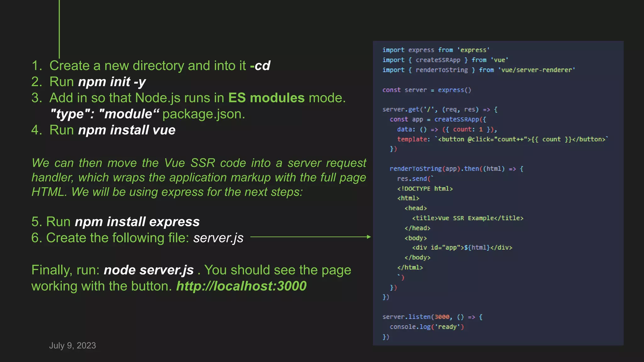
Task: Click the 'server.js' file name in step 6
Action: pos(218,238)
